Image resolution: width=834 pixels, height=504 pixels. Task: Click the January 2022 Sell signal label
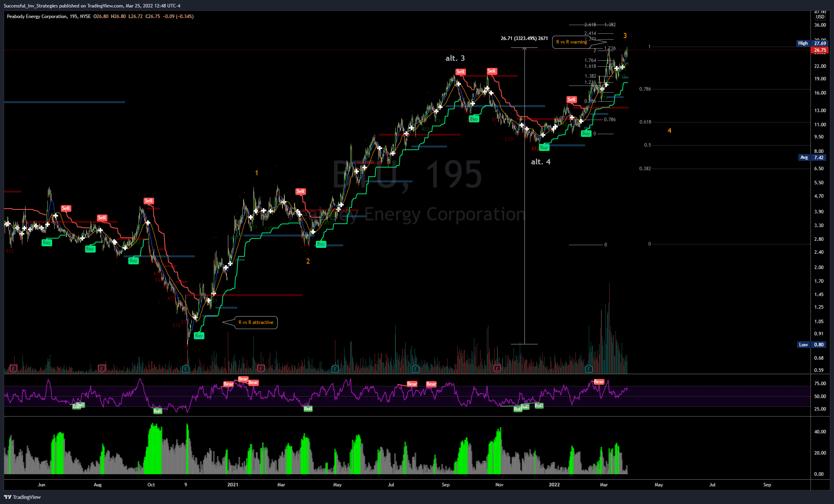tap(572, 100)
